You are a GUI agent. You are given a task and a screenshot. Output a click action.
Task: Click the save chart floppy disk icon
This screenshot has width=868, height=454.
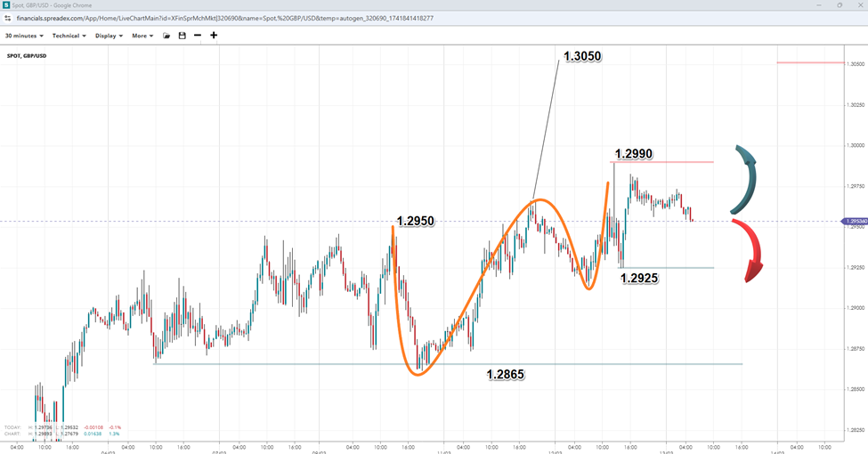pos(182,36)
